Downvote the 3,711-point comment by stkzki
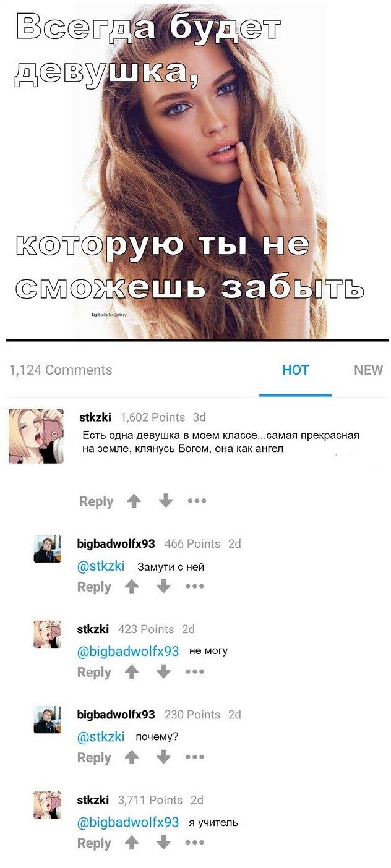The width and height of the screenshot is (391, 868). tap(163, 843)
